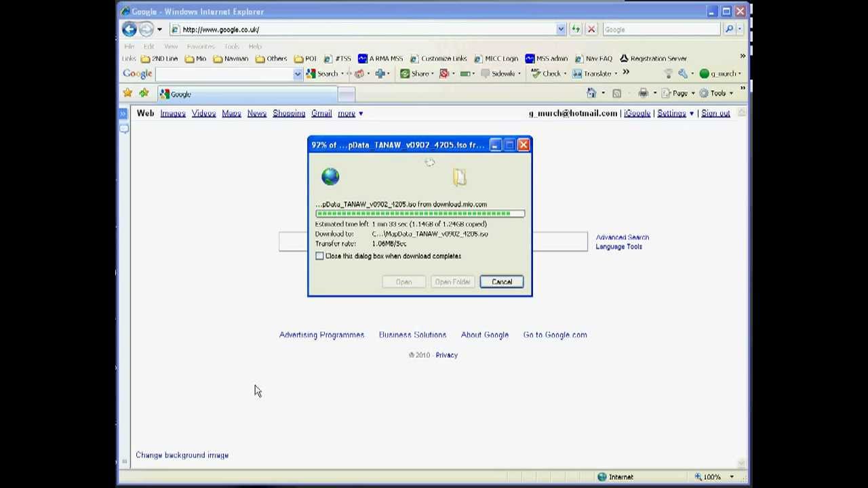Viewport: 868px width, 488px height.
Task: Click the New Tab button
Action: [347, 94]
